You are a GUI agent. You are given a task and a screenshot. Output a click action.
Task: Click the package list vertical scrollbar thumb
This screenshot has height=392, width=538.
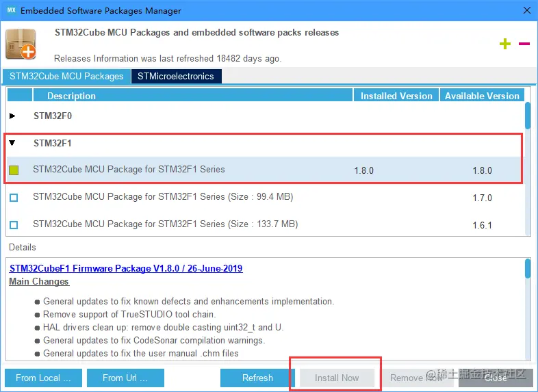click(527, 116)
